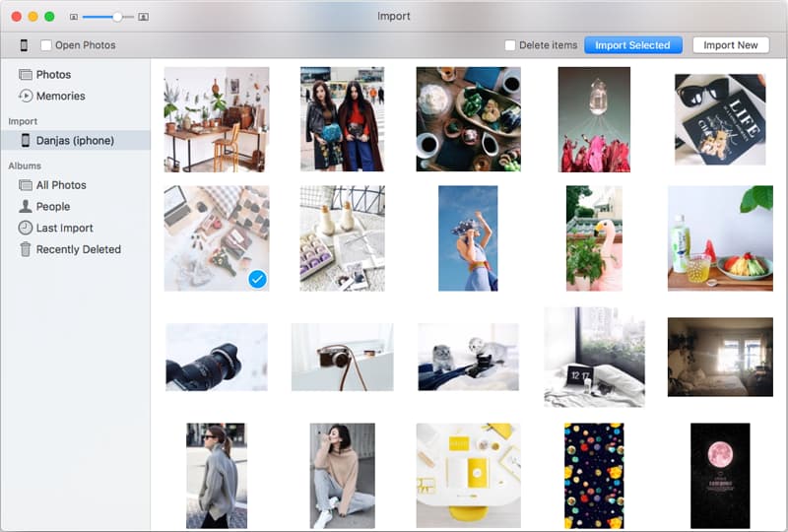Click the Import New button
Screen dimensions: 788x532
pos(730,45)
